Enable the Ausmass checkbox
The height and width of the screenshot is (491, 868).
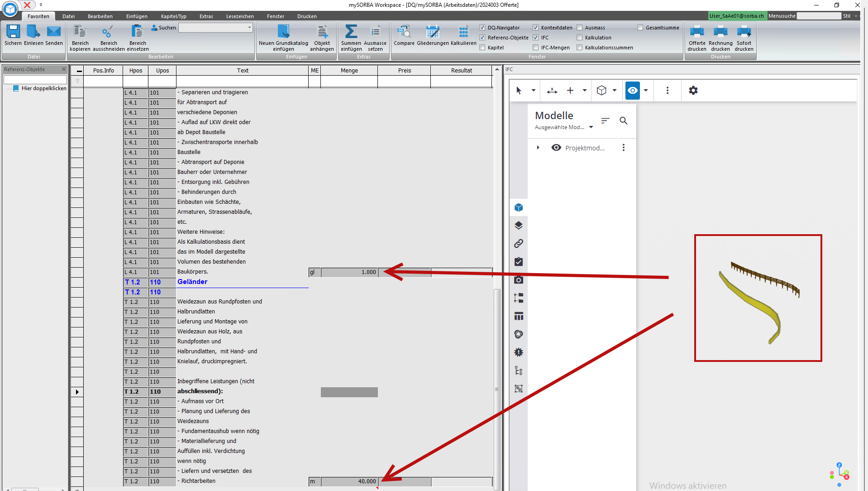coord(580,28)
